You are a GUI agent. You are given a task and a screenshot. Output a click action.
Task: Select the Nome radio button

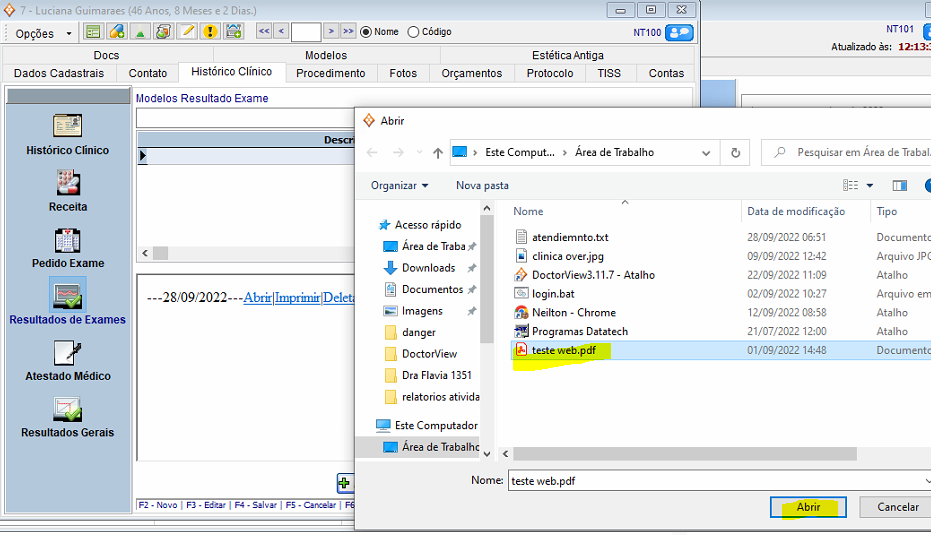pyautogui.click(x=366, y=32)
